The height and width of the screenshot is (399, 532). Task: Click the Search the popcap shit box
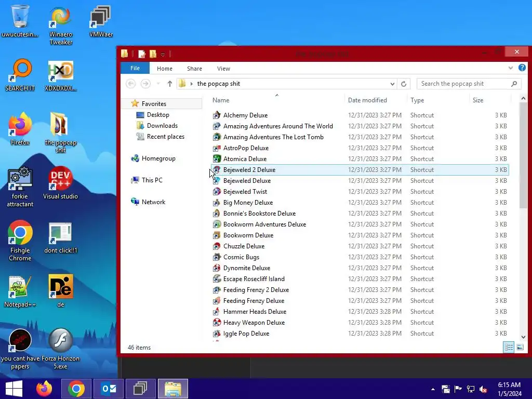click(x=469, y=84)
